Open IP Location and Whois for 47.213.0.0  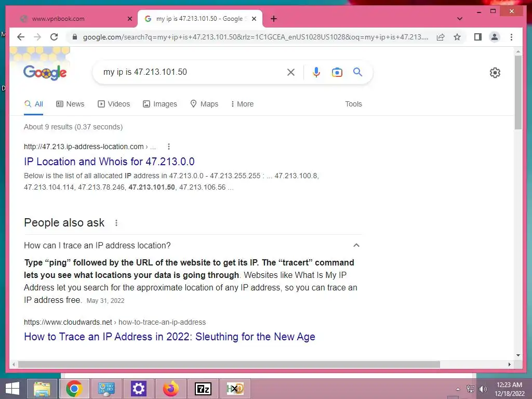[x=109, y=162]
